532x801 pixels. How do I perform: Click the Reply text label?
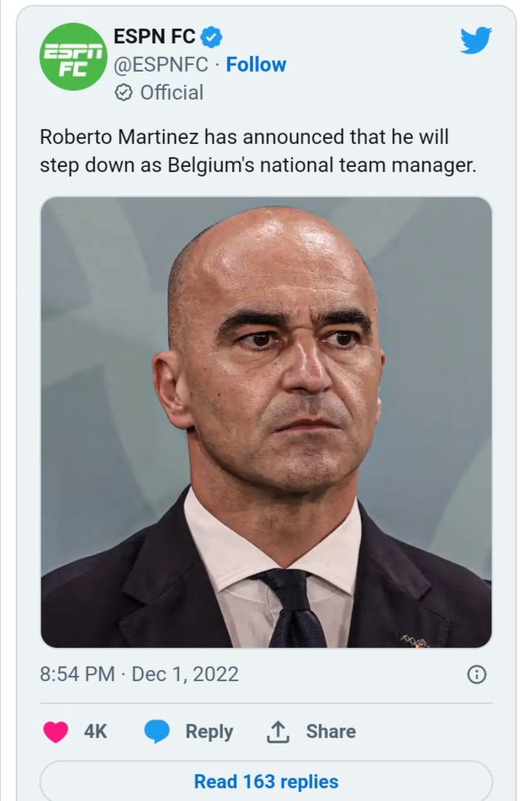[x=209, y=732]
